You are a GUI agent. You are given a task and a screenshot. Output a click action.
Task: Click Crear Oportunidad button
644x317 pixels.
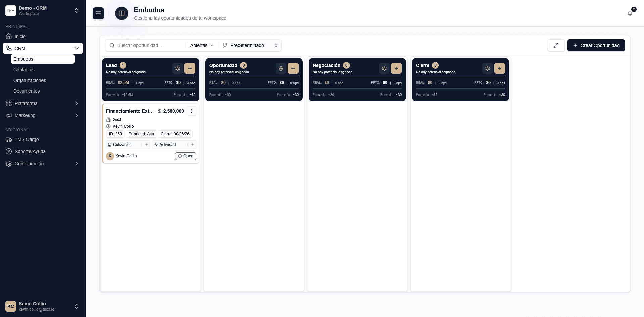pos(596,45)
